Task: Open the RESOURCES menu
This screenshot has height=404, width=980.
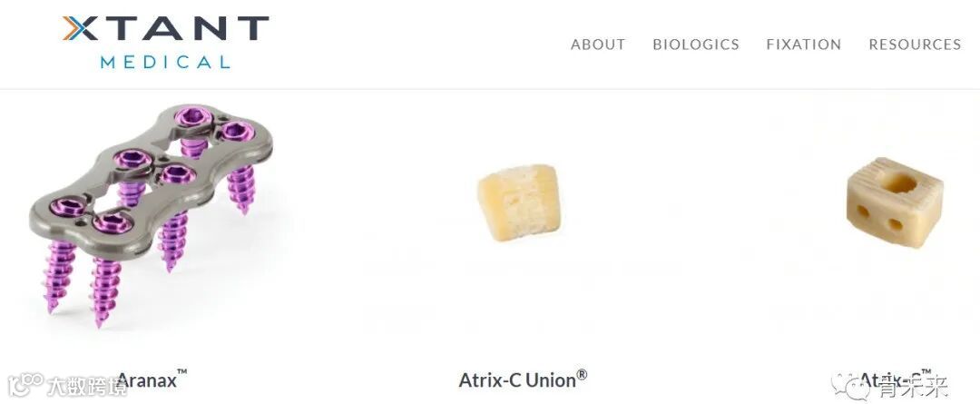Action: [x=915, y=44]
